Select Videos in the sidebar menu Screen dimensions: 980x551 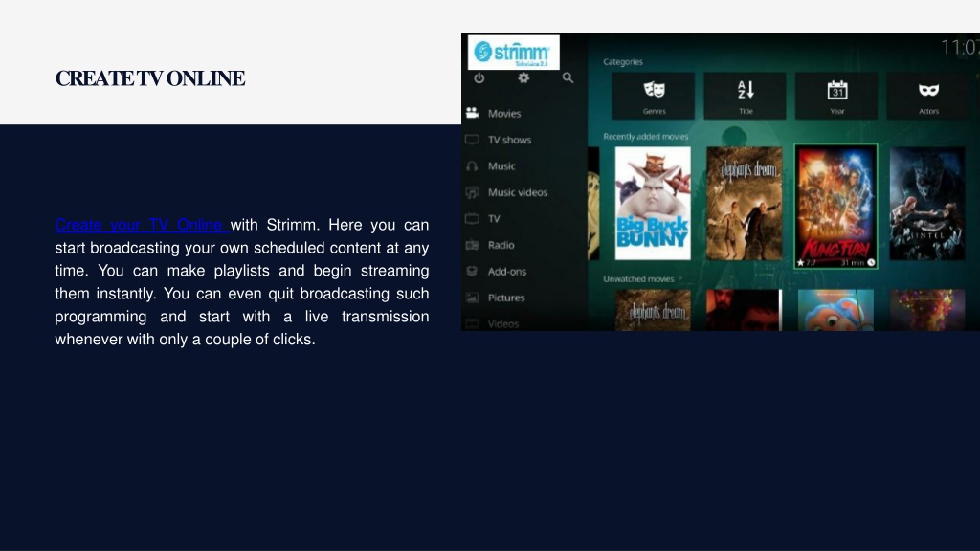[x=503, y=323]
